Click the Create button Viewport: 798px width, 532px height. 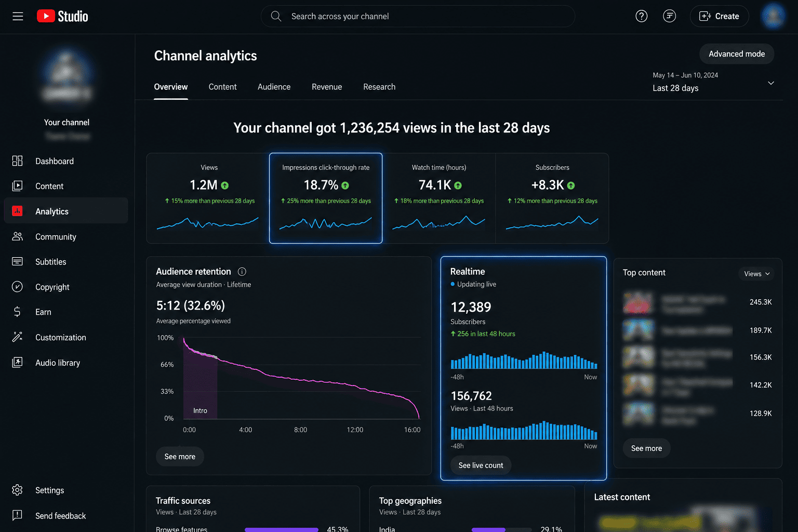point(719,16)
